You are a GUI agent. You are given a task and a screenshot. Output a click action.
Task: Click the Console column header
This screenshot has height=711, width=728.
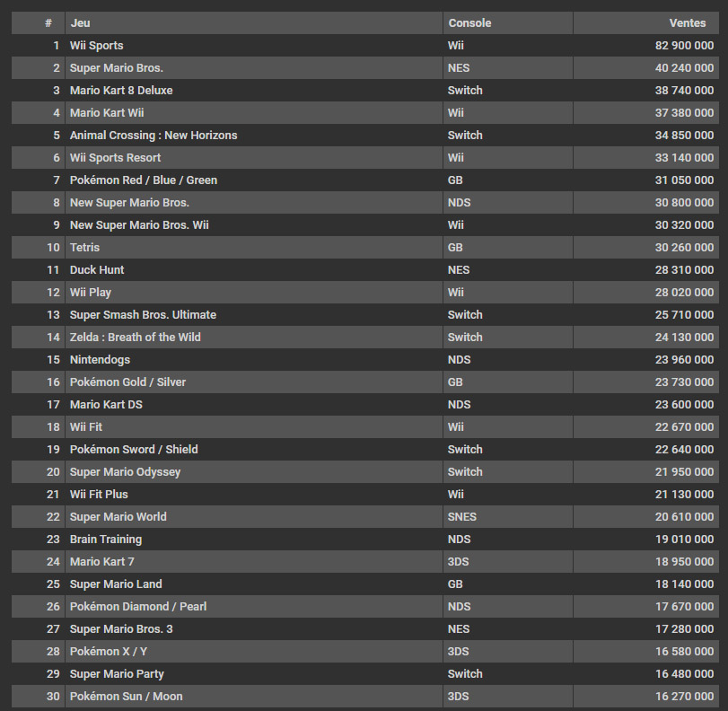pyautogui.click(x=469, y=23)
